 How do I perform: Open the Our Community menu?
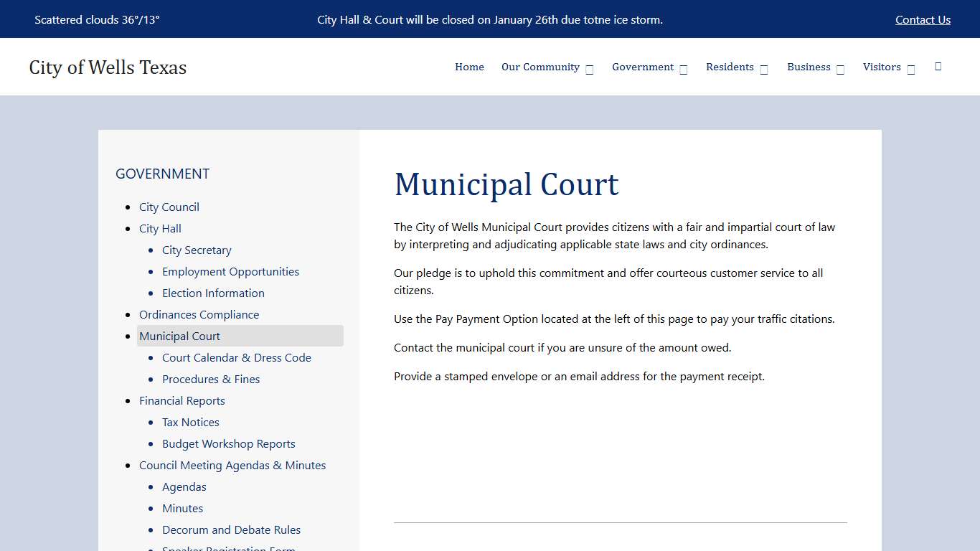[x=540, y=66]
